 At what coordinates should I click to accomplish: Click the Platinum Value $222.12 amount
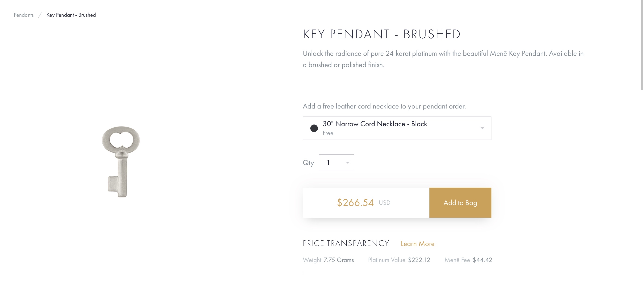point(419,260)
